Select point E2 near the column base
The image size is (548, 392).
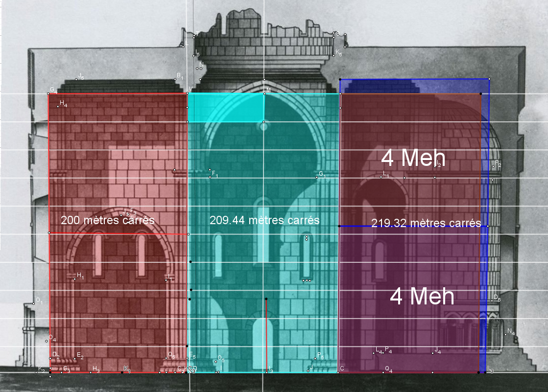pos(75,359)
